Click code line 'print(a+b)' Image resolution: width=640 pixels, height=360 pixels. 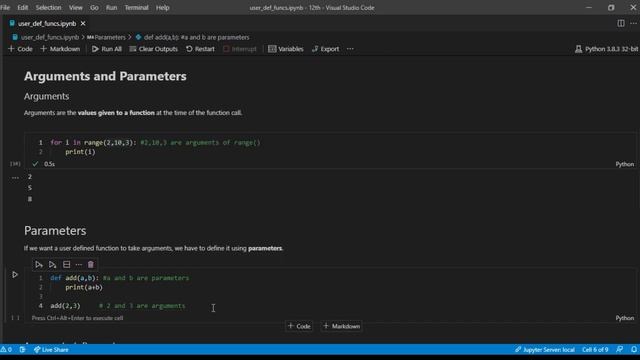click(x=84, y=287)
